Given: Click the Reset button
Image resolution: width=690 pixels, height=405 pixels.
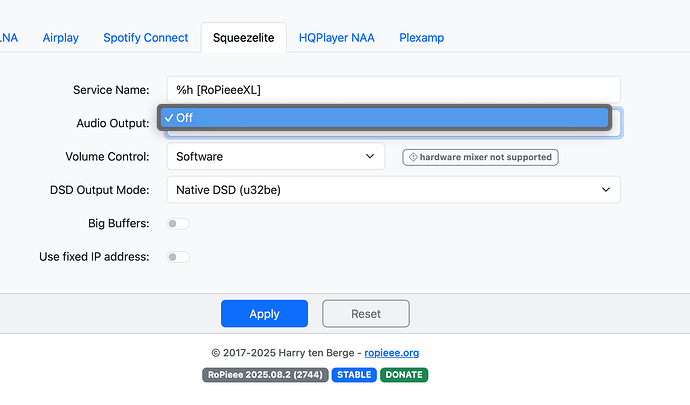Looking at the screenshot, I should (x=366, y=313).
